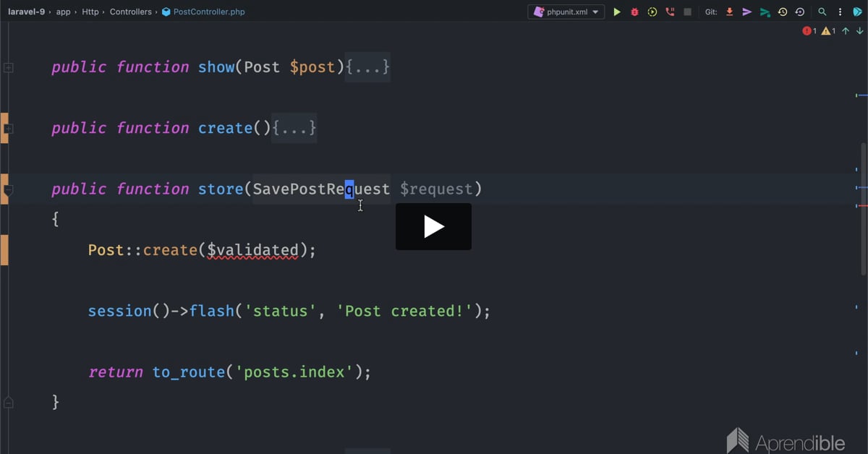Click the red error stripe marker
This screenshot has width=868, height=454.
click(861, 206)
